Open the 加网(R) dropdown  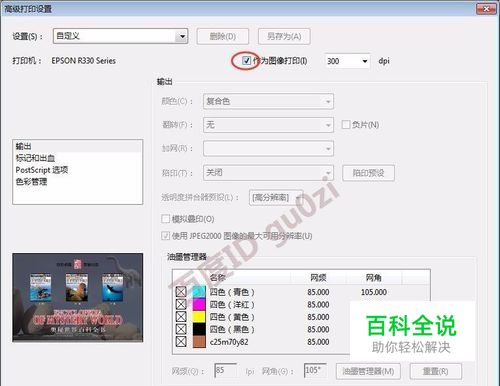point(268,149)
